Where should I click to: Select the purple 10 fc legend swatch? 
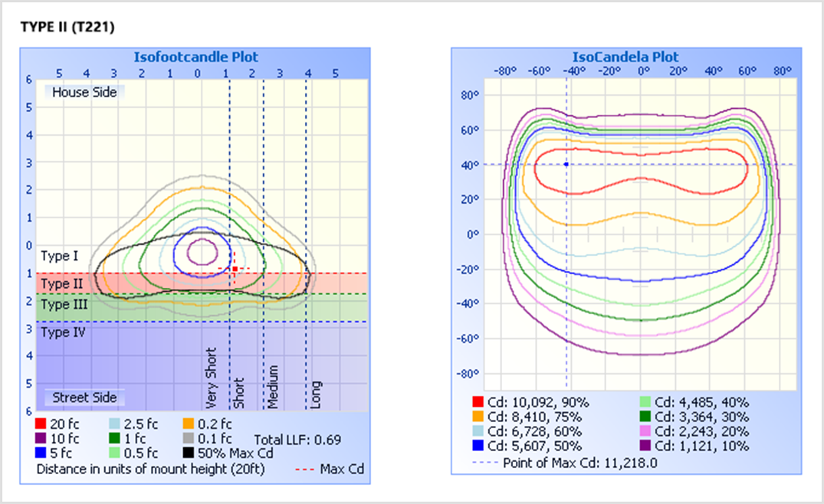pos(41,439)
